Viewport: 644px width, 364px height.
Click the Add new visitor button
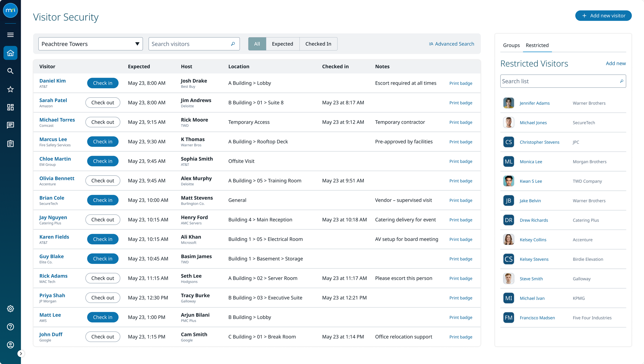coord(603,16)
